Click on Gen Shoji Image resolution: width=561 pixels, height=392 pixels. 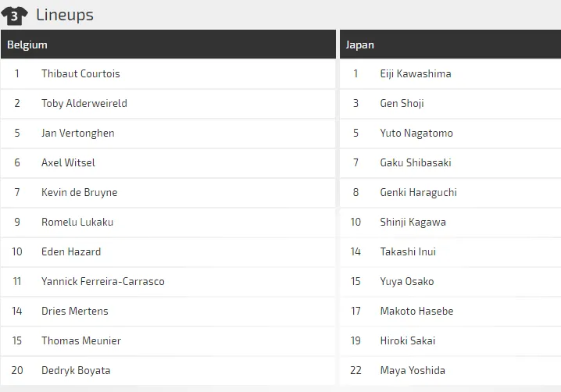(402, 104)
